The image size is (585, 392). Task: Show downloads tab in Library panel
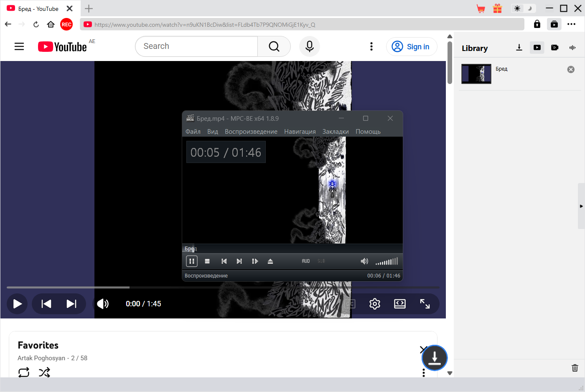click(519, 48)
